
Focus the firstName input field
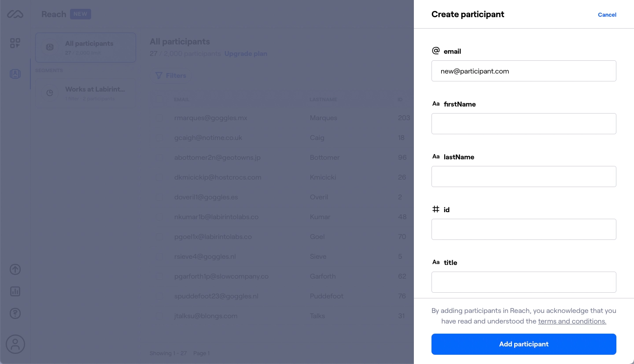pyautogui.click(x=523, y=124)
